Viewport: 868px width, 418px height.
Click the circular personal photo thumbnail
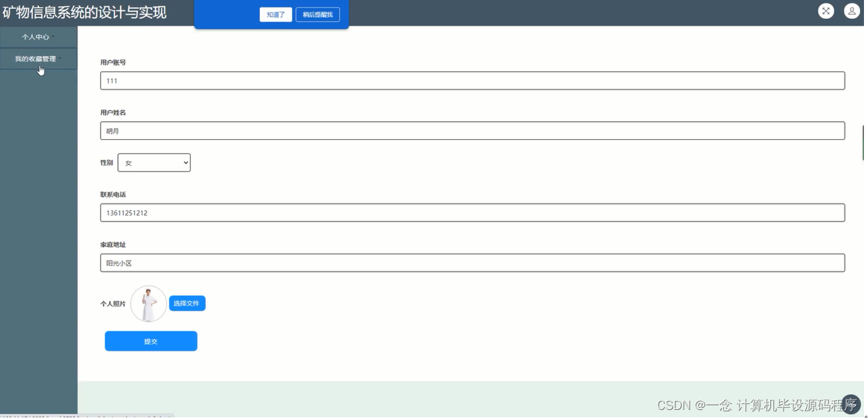pyautogui.click(x=148, y=303)
